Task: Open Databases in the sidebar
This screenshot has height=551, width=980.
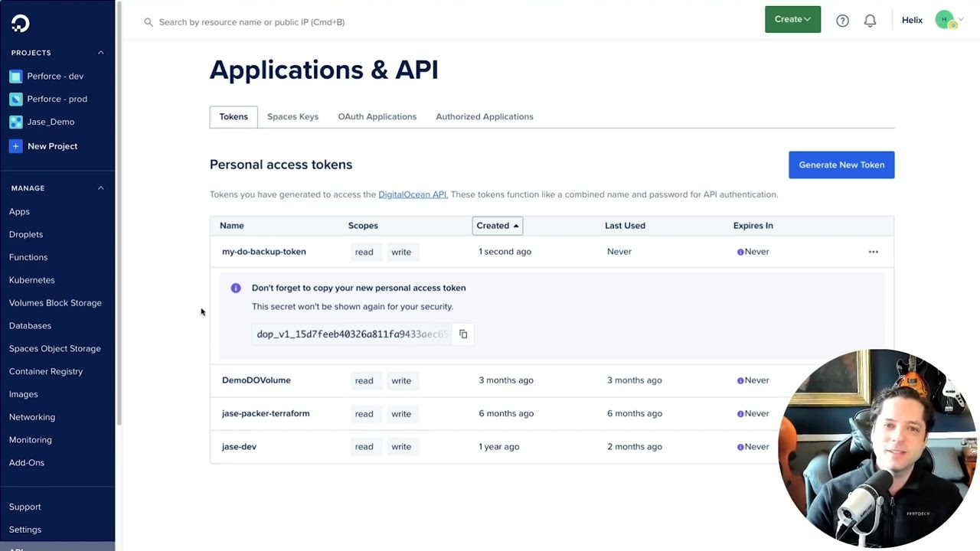Action: click(x=30, y=326)
